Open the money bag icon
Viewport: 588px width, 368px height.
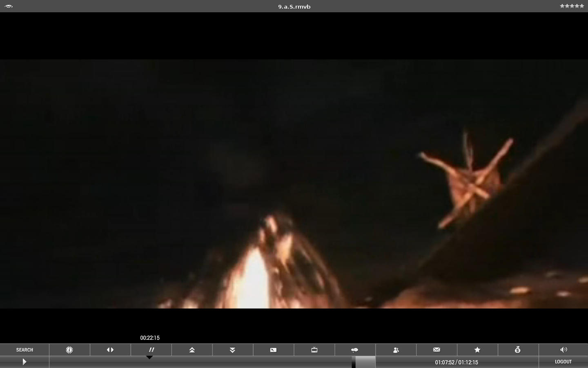(518, 350)
